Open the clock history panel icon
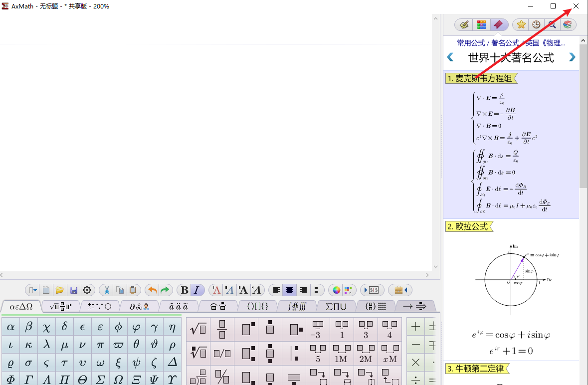Screen dimensions: 588x385 (x=536, y=24)
